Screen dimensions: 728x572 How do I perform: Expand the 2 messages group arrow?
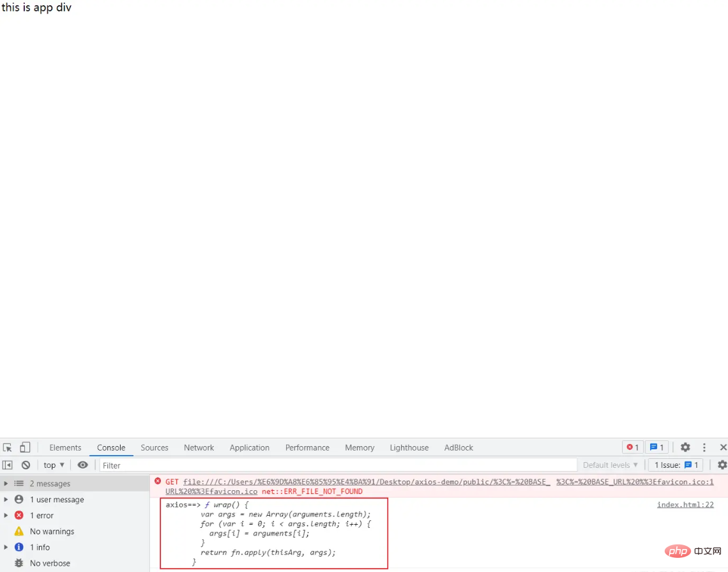6,483
